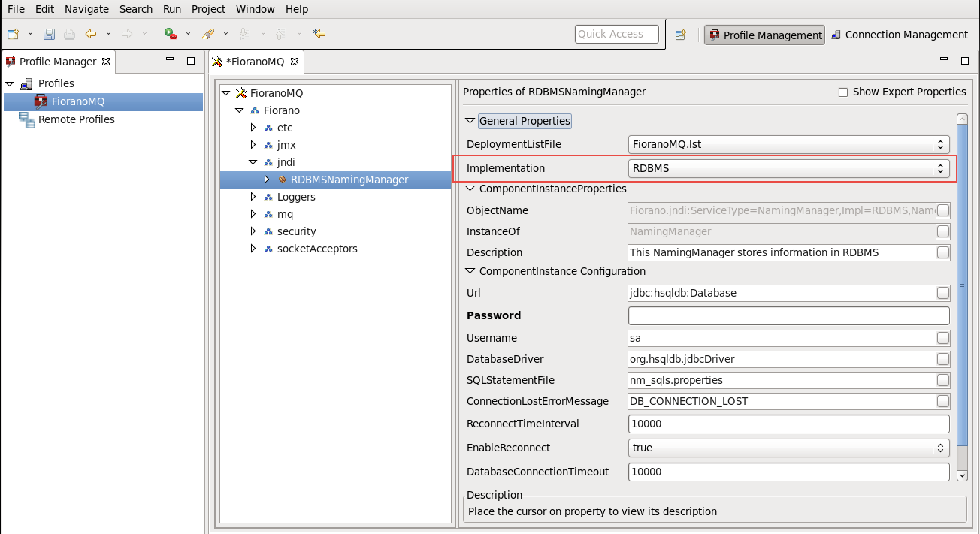Open the Search menu

[136, 9]
